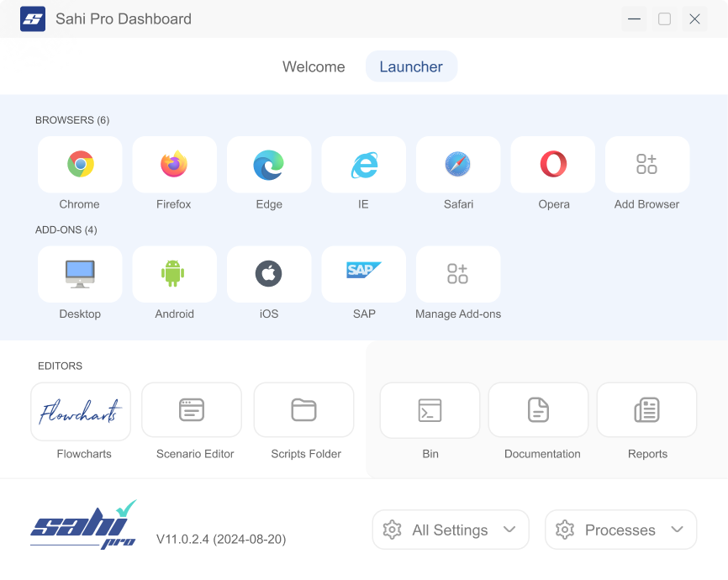Image resolution: width=728 pixels, height=580 pixels.
Task: Open the Bin terminal tile
Action: tap(430, 410)
